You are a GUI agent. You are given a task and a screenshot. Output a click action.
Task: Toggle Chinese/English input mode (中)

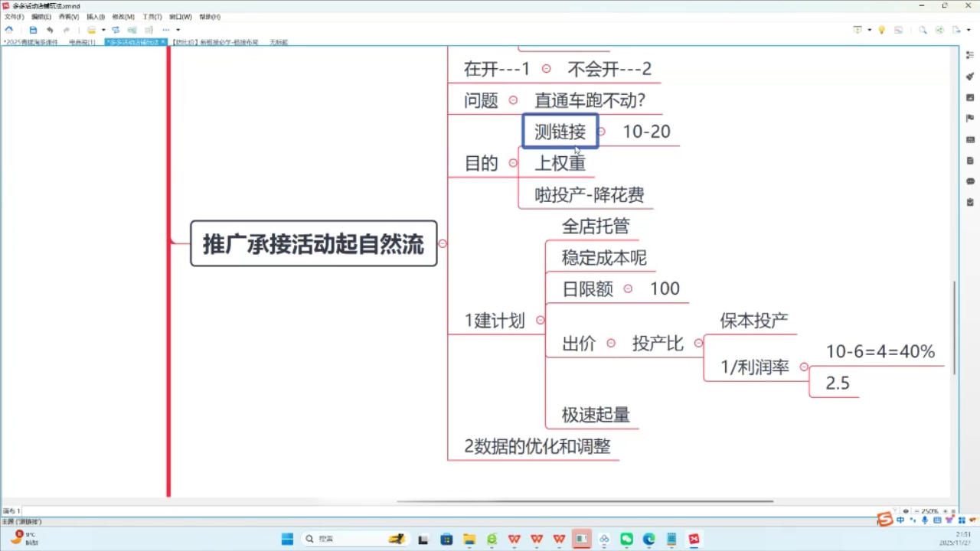coord(900,520)
